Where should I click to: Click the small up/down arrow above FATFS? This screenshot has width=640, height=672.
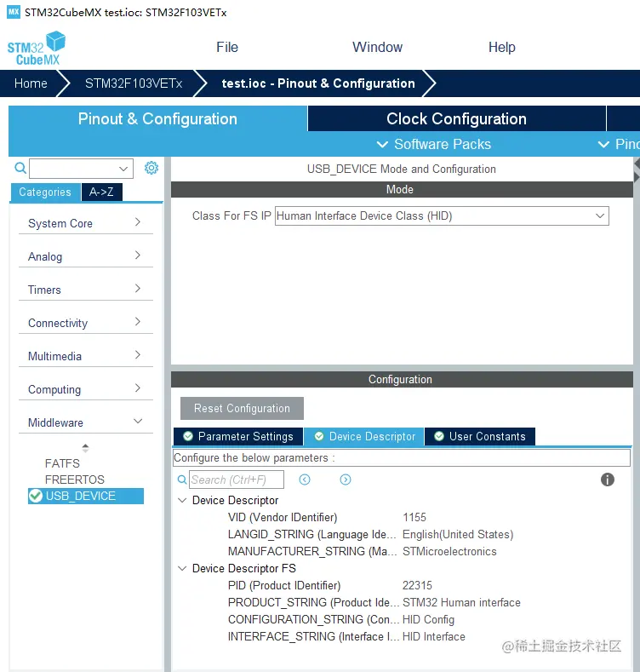pos(86,448)
